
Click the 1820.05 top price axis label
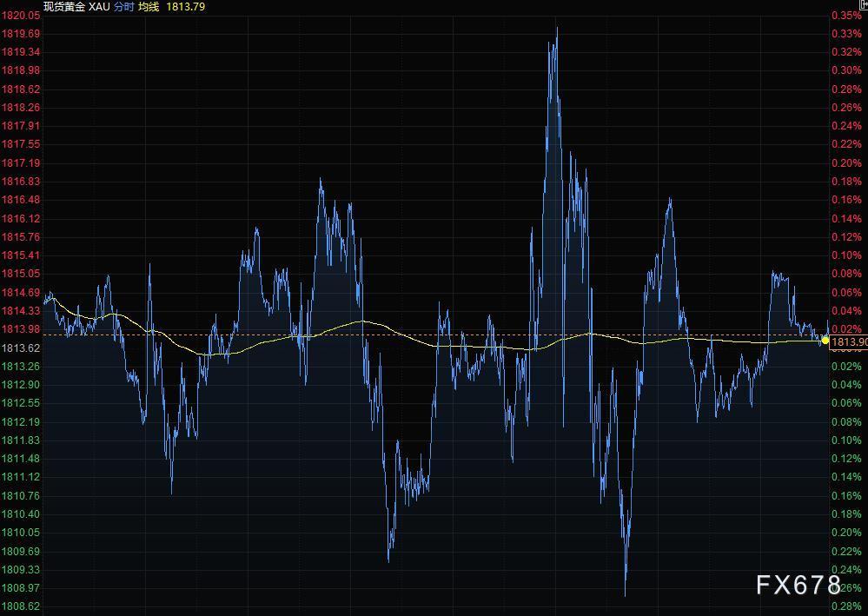coord(21,16)
